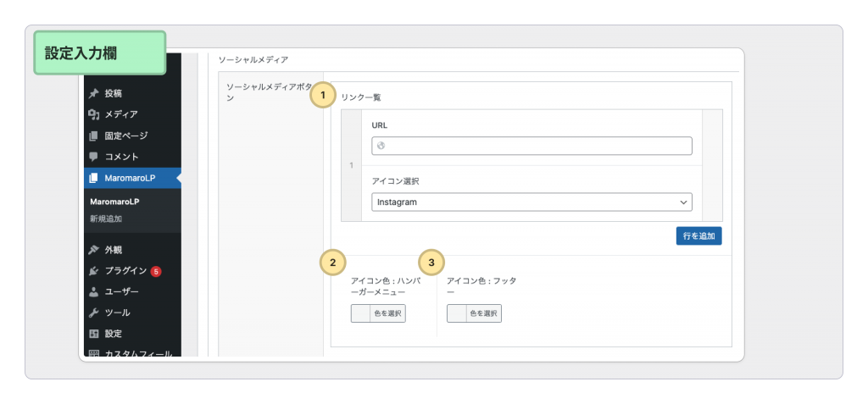Open the 新規追加 submenu link
Viewport: 868px width, 404px height.
click(x=106, y=219)
